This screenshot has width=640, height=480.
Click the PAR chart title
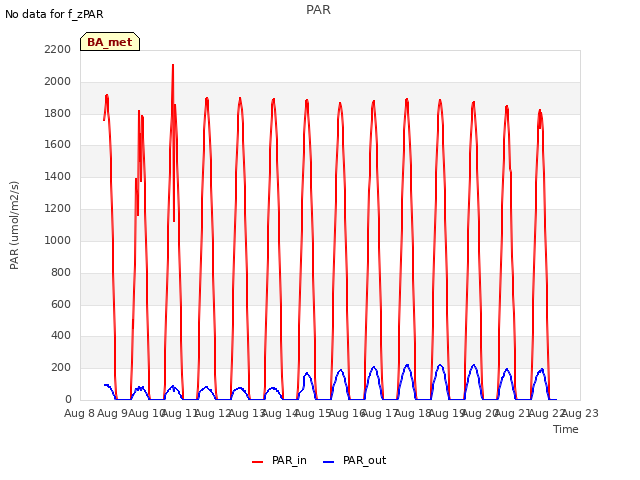[x=318, y=10]
